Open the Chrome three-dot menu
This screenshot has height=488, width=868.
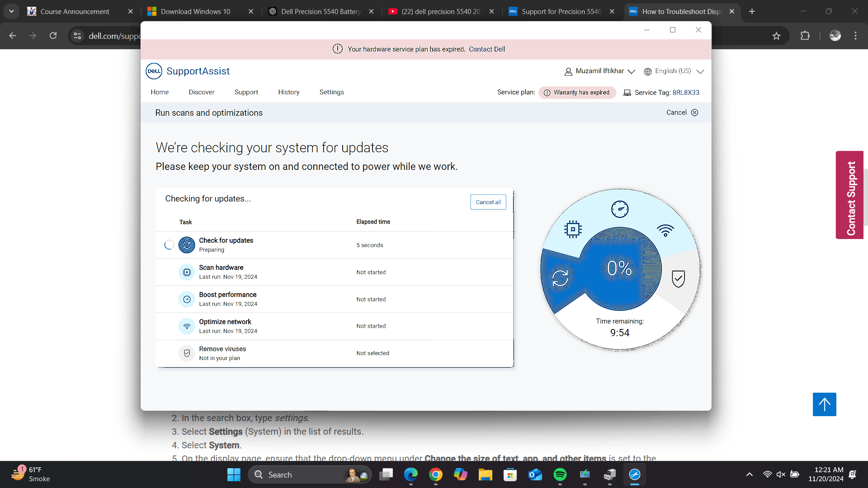click(855, 36)
